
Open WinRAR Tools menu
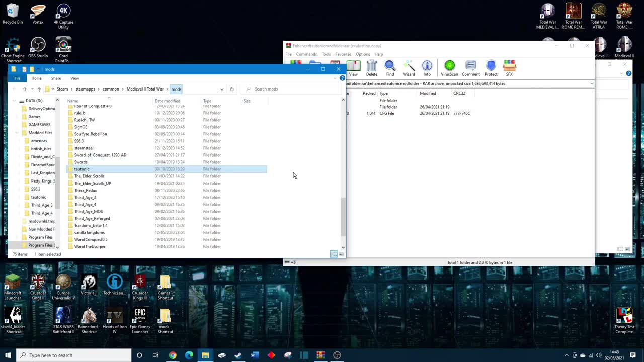(326, 54)
